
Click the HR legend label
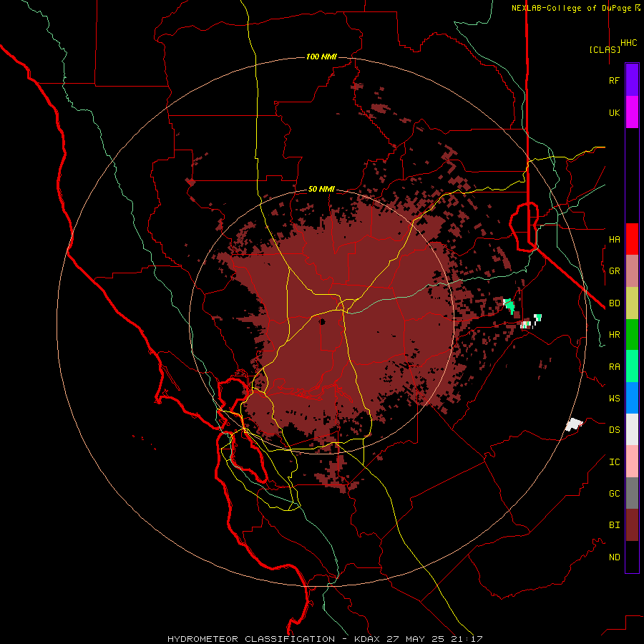(x=614, y=335)
